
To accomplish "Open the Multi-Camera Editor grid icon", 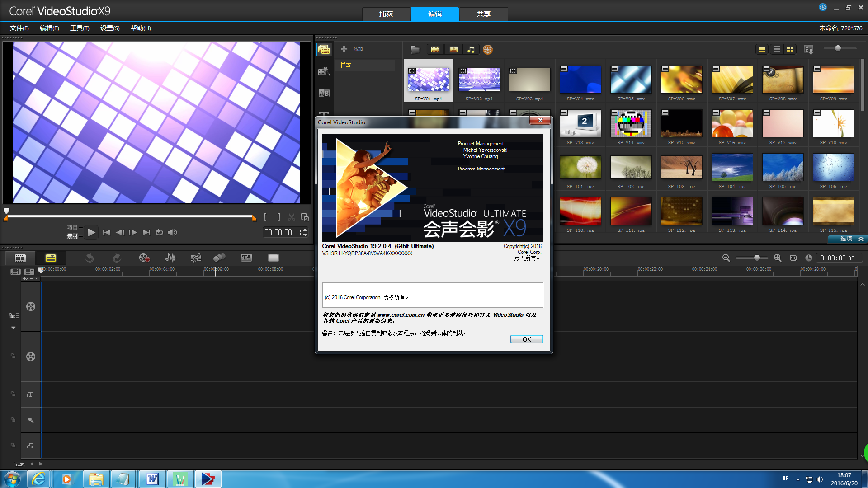I will (x=274, y=258).
